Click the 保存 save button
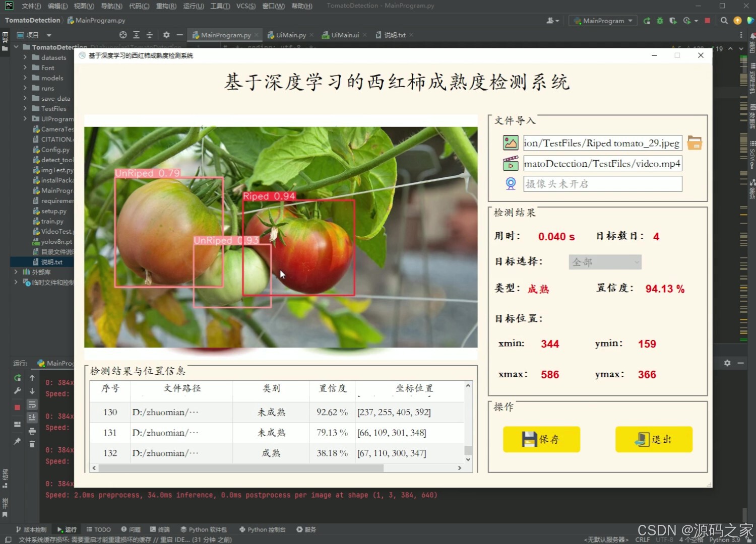Viewport: 756px width, 544px height. [x=541, y=439]
